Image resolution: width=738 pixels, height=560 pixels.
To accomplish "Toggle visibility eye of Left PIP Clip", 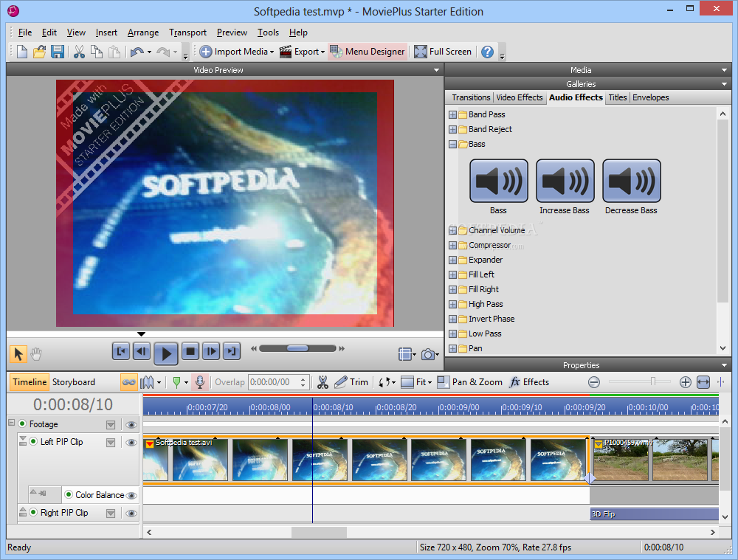I will [x=131, y=443].
